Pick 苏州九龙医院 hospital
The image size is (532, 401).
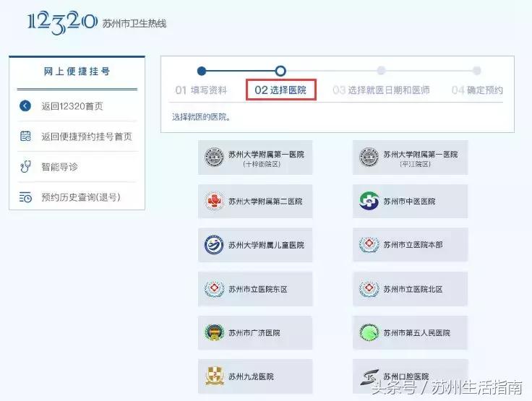tap(255, 376)
